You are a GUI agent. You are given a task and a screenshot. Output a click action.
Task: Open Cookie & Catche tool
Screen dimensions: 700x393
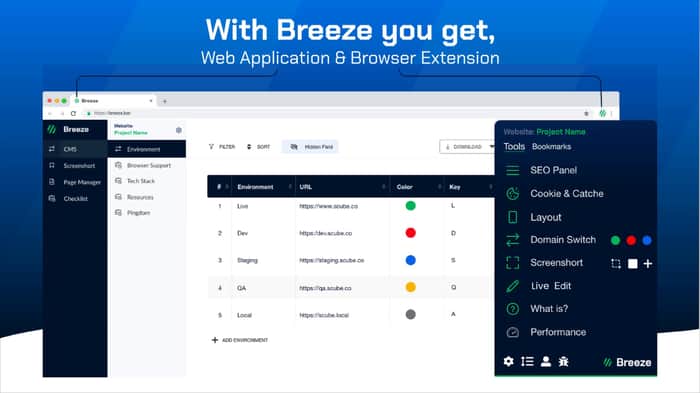tap(567, 193)
